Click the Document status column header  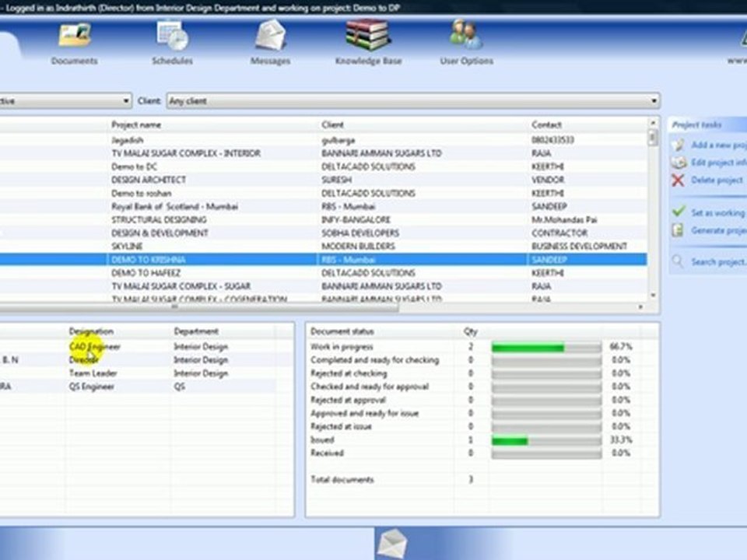point(342,331)
